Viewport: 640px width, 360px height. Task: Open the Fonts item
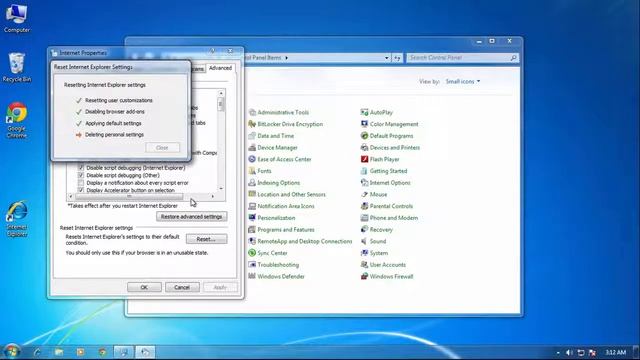(x=260, y=171)
